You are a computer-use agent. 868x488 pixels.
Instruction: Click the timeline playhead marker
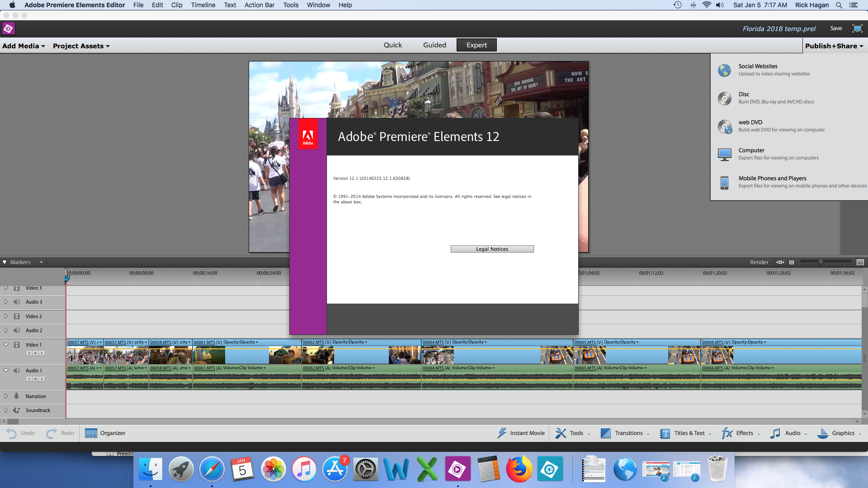(x=67, y=279)
